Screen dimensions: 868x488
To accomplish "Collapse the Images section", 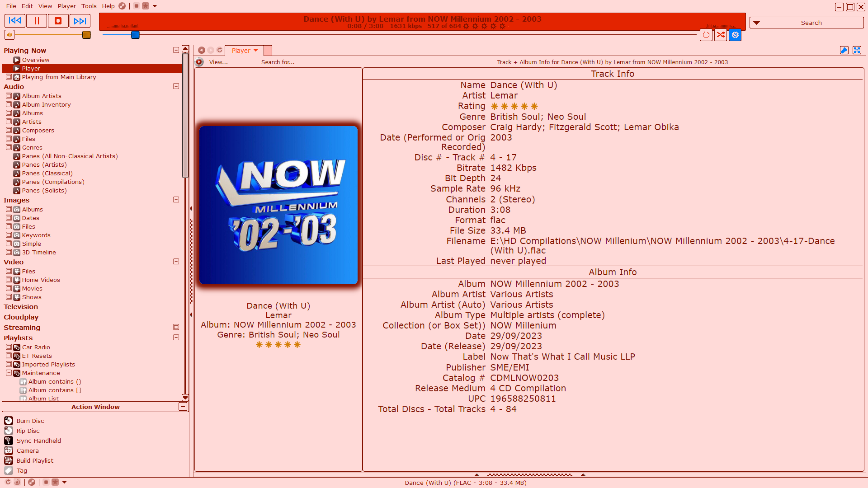I will [x=176, y=200].
